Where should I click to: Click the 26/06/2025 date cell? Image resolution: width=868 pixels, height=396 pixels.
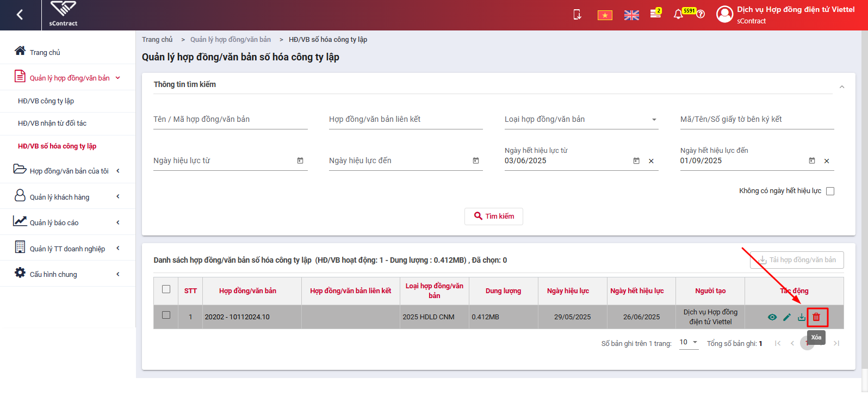[641, 317]
